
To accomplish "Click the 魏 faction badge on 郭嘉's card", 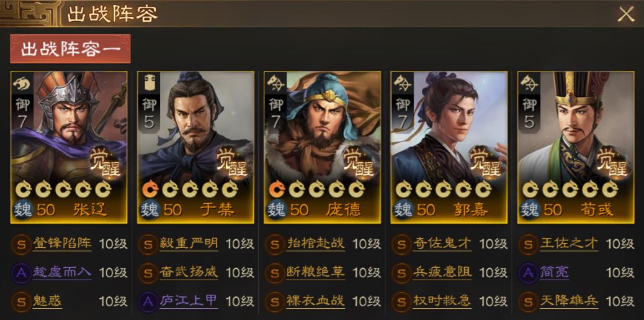I will [403, 210].
